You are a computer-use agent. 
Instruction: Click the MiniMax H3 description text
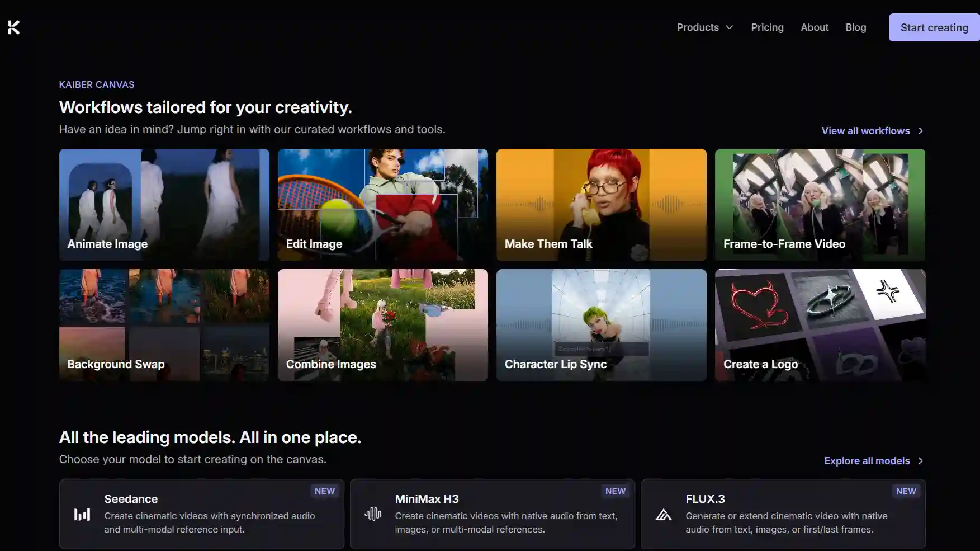click(506, 522)
